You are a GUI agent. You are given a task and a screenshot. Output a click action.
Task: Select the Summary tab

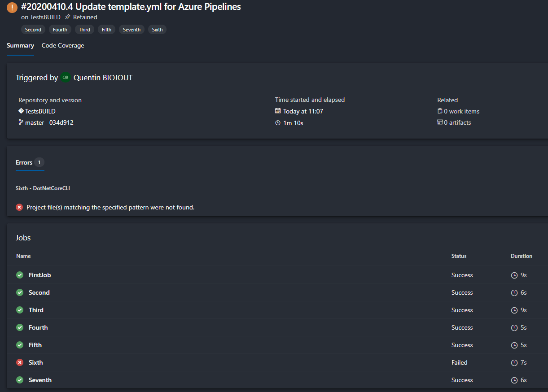point(20,46)
